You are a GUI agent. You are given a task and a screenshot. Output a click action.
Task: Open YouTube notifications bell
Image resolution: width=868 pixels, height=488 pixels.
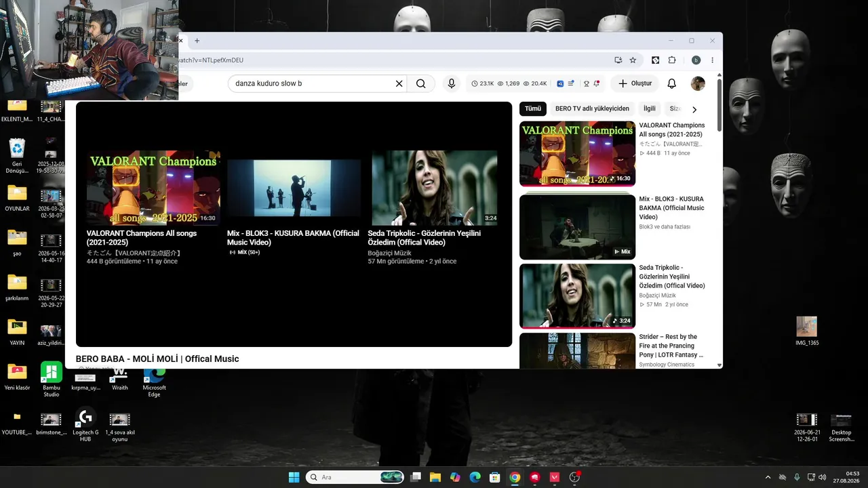[x=671, y=83]
